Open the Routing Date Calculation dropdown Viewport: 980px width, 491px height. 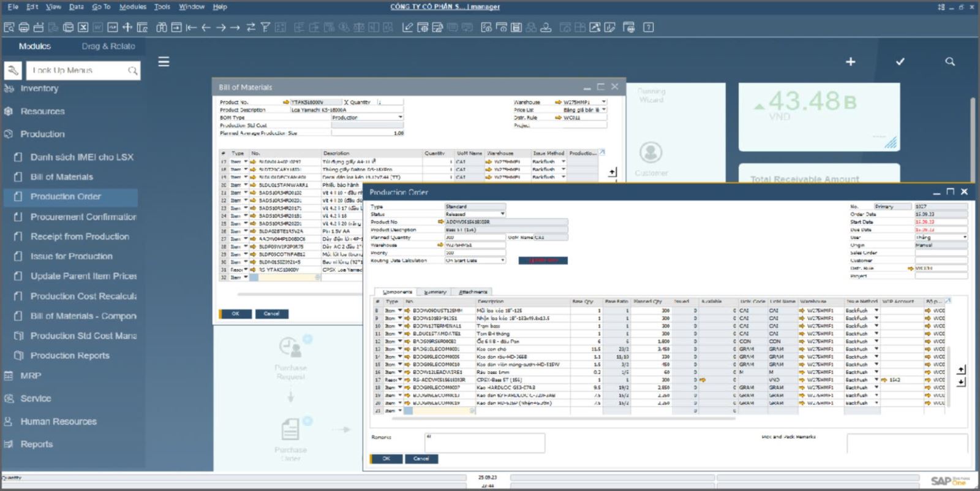click(503, 260)
